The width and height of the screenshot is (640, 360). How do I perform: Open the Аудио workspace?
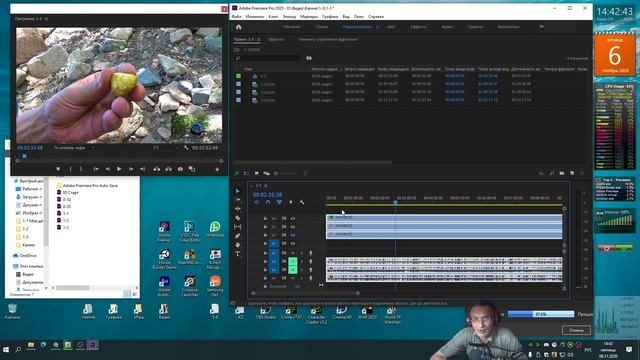tap(447, 27)
